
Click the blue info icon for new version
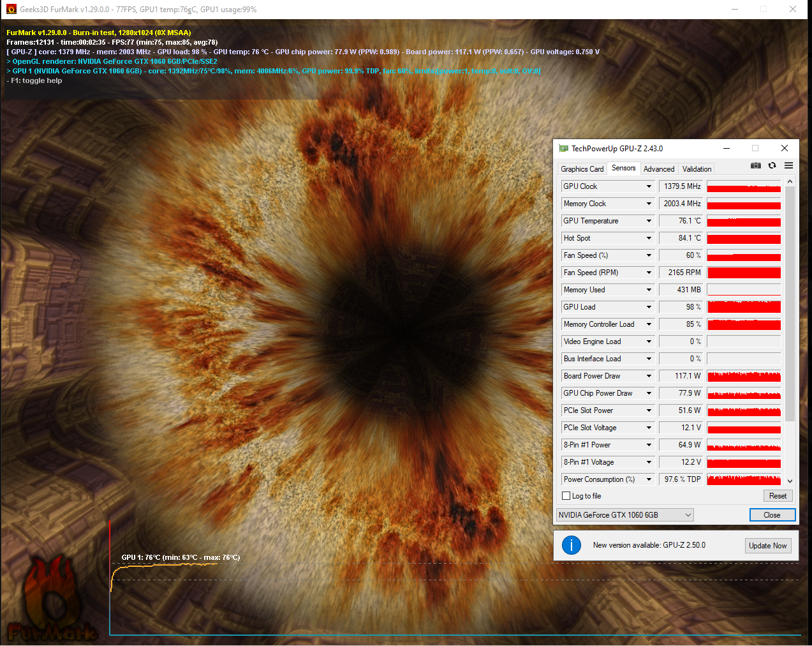pyautogui.click(x=572, y=545)
